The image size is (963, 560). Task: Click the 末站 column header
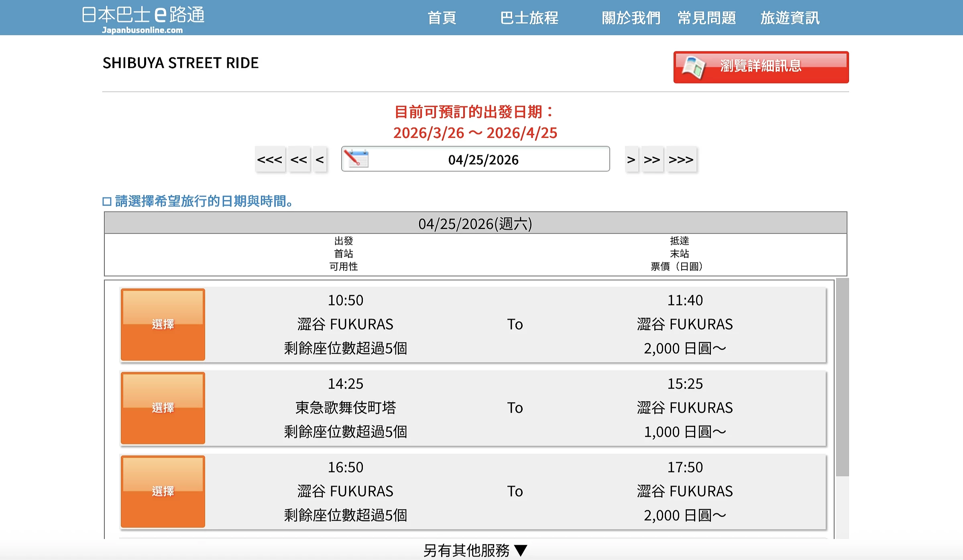coord(679,254)
